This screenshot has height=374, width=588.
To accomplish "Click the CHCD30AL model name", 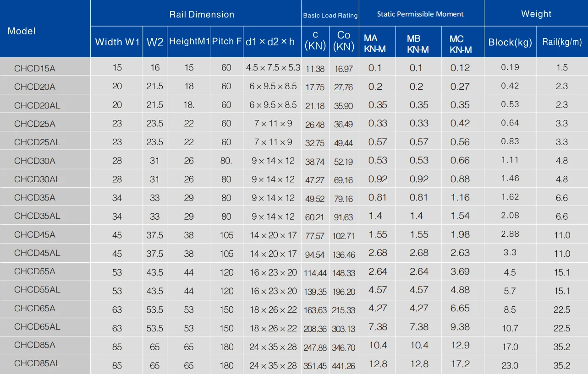I will point(37,179).
